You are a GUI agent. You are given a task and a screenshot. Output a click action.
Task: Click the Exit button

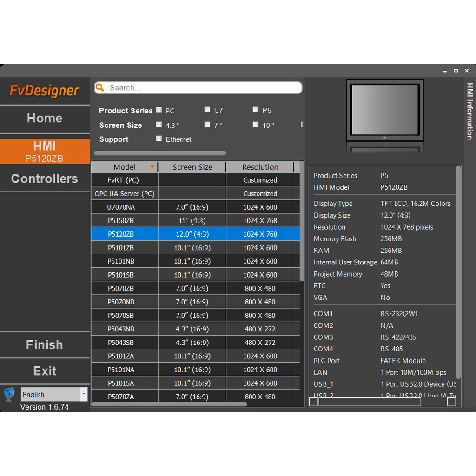pos(45,371)
